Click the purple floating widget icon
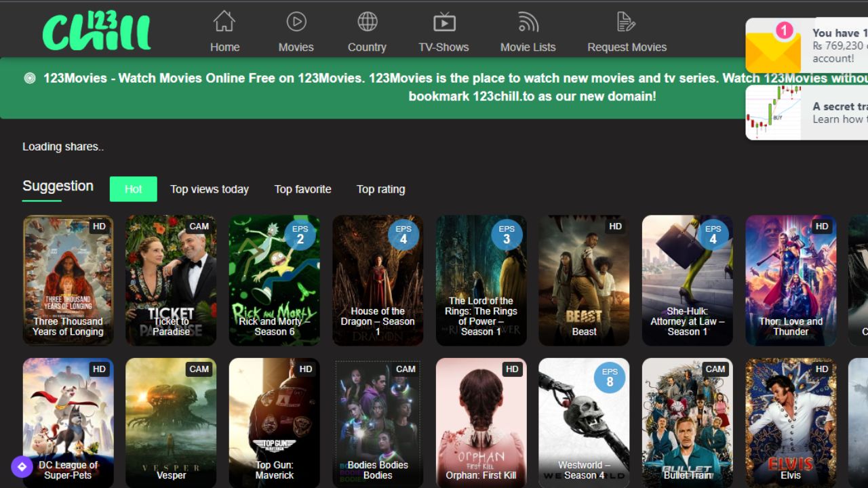 click(22, 467)
